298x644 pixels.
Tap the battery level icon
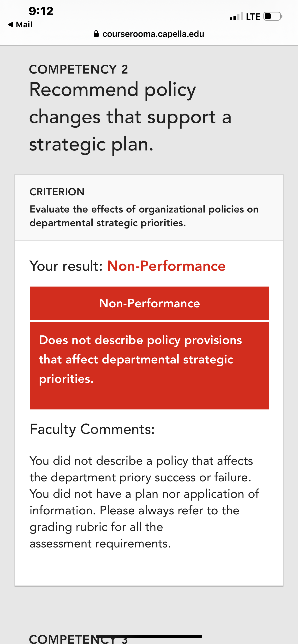[x=273, y=17]
